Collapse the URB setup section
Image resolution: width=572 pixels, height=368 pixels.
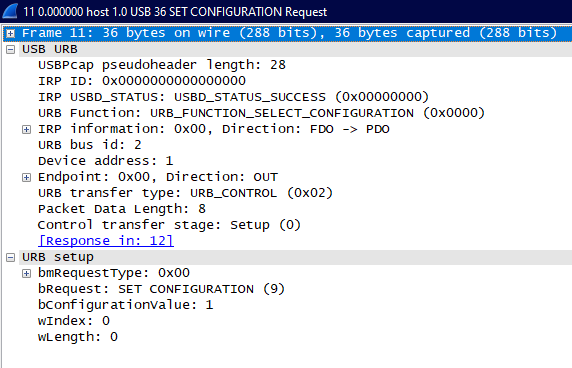11,258
